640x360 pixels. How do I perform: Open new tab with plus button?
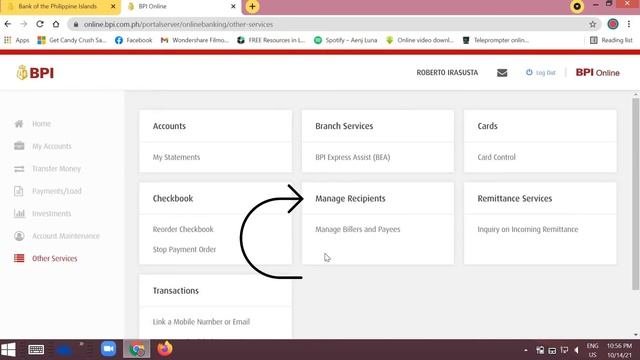[252, 7]
